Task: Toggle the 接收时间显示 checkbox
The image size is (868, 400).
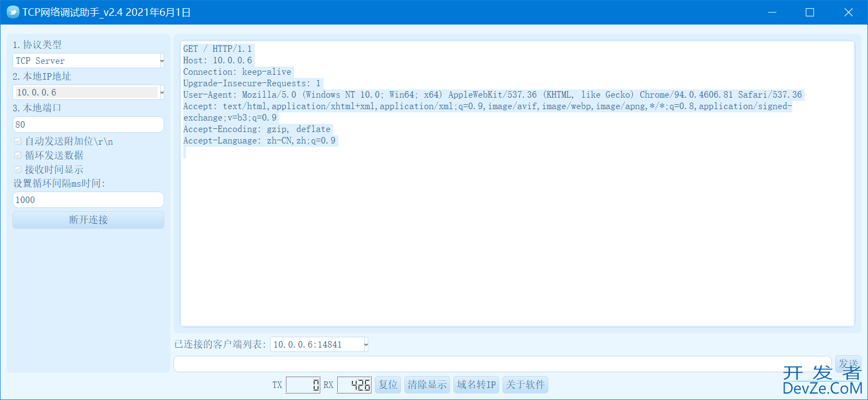Action: pyautogui.click(x=18, y=170)
